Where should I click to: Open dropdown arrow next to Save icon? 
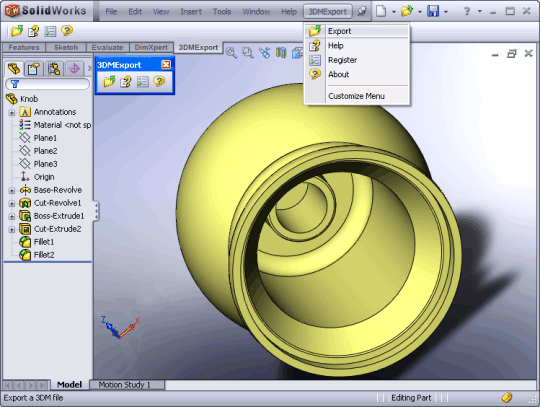point(446,12)
